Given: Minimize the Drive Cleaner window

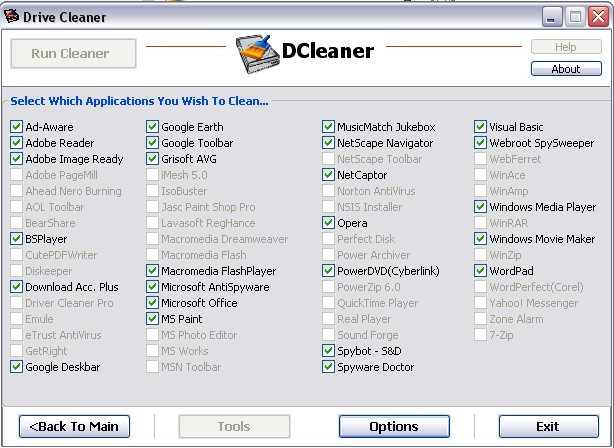Looking at the screenshot, I should [x=552, y=16].
